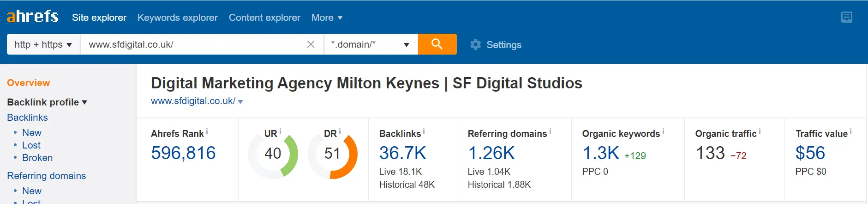This screenshot has height=204, width=868.
Task: Click the info icon beside Organic keywords
Action: click(x=663, y=131)
